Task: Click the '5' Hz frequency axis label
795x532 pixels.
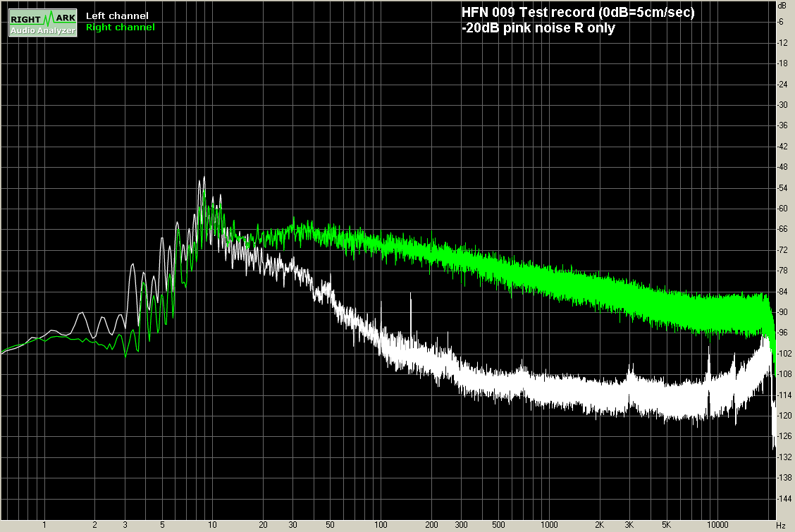Action: (x=162, y=525)
